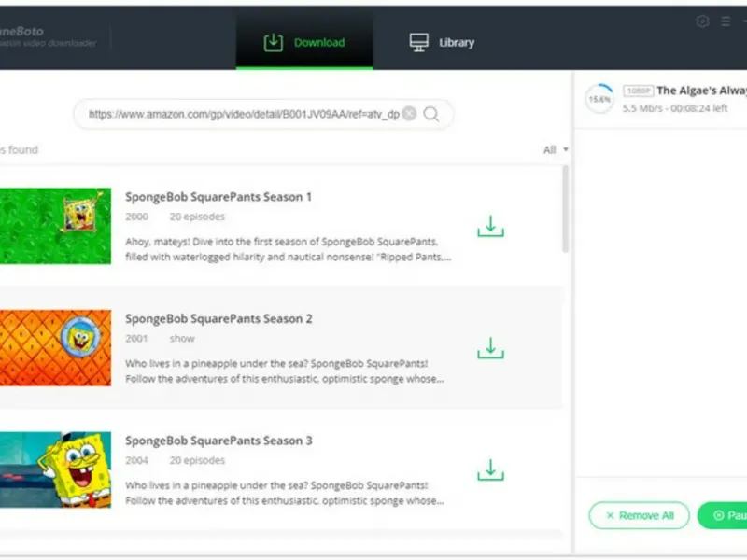
Task: Download SpongeBob SquarePants Season 1
Action: point(491,226)
